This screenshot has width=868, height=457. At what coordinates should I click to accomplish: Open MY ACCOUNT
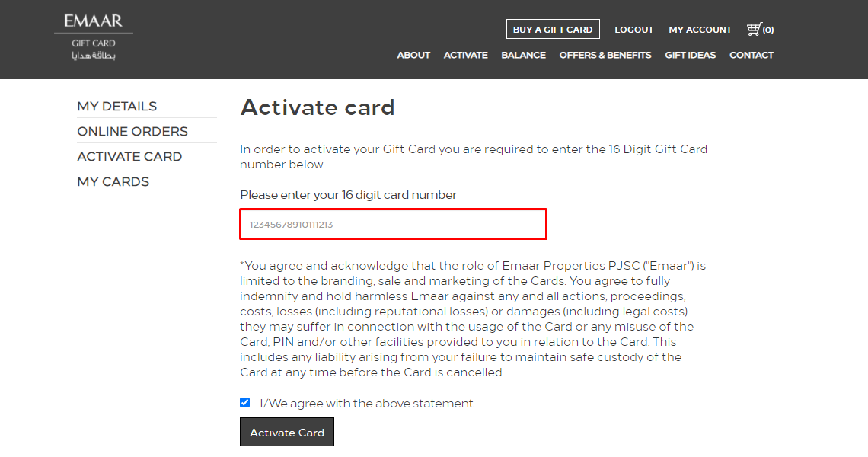[x=700, y=30]
